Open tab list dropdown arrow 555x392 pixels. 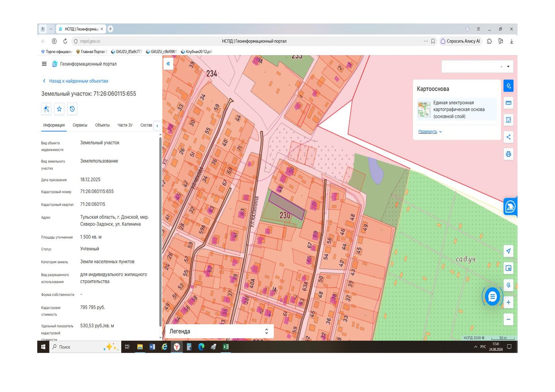coord(51,29)
